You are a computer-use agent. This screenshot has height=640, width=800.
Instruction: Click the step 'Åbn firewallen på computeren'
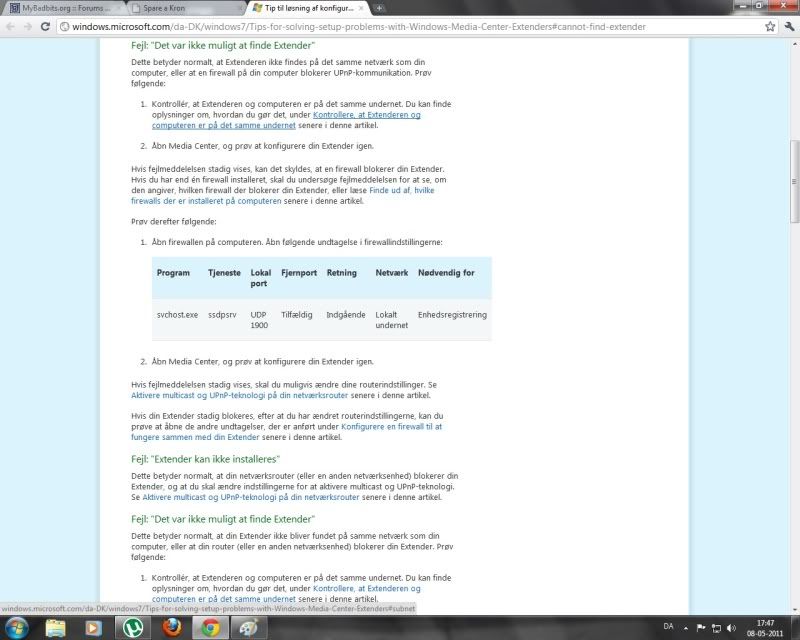point(297,242)
